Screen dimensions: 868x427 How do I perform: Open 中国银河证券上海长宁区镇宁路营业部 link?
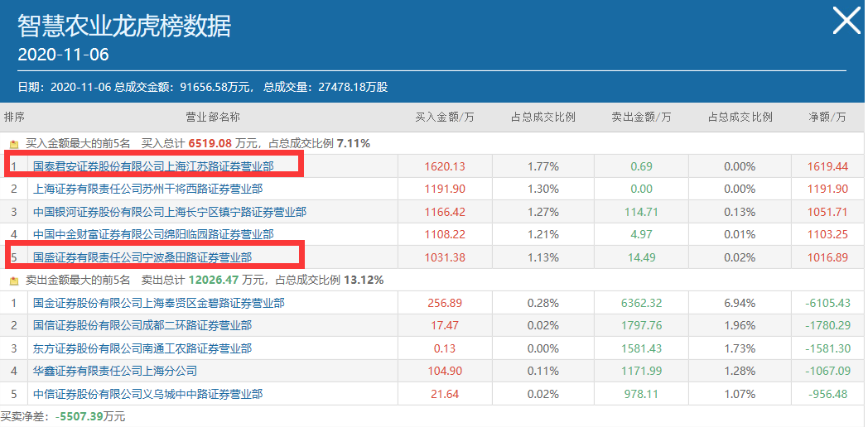pos(170,212)
